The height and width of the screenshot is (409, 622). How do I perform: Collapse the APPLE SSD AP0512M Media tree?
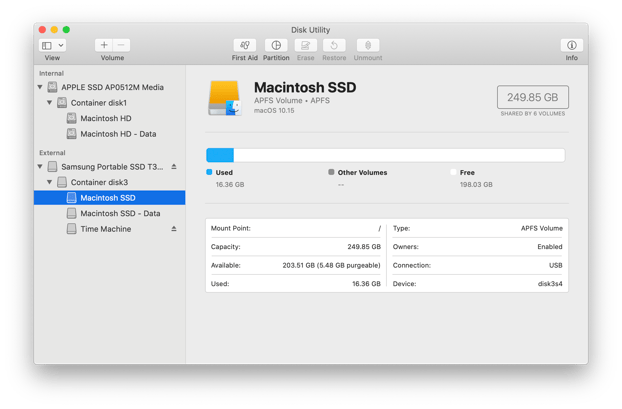tap(40, 87)
